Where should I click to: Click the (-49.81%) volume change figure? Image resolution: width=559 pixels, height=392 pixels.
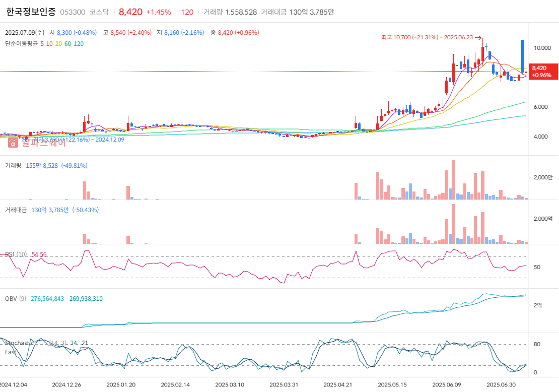tap(74, 165)
